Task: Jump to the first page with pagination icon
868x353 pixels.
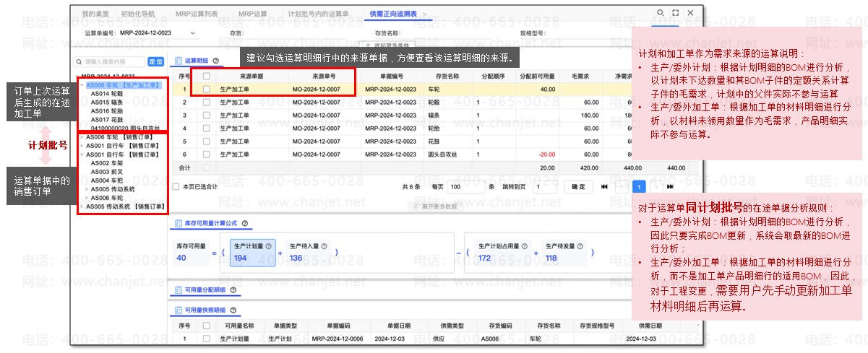Action: (x=604, y=186)
